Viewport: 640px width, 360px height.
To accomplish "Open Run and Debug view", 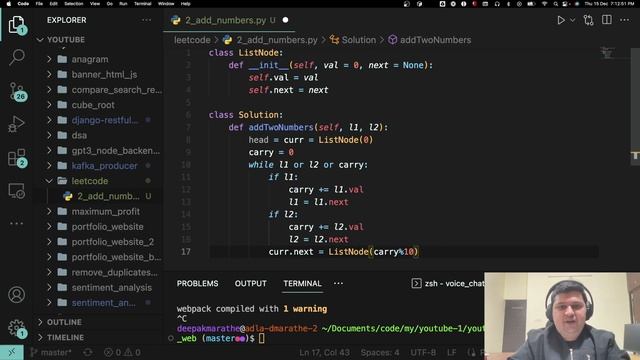I will [16, 124].
